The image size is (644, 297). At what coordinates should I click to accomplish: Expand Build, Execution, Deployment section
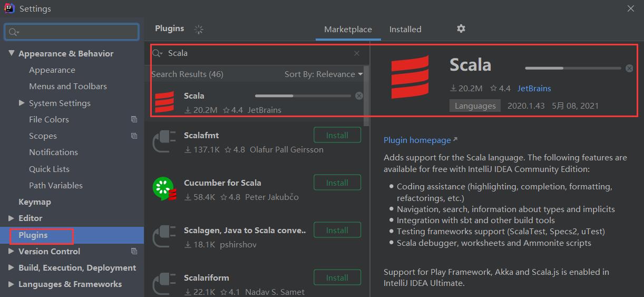pos(12,267)
